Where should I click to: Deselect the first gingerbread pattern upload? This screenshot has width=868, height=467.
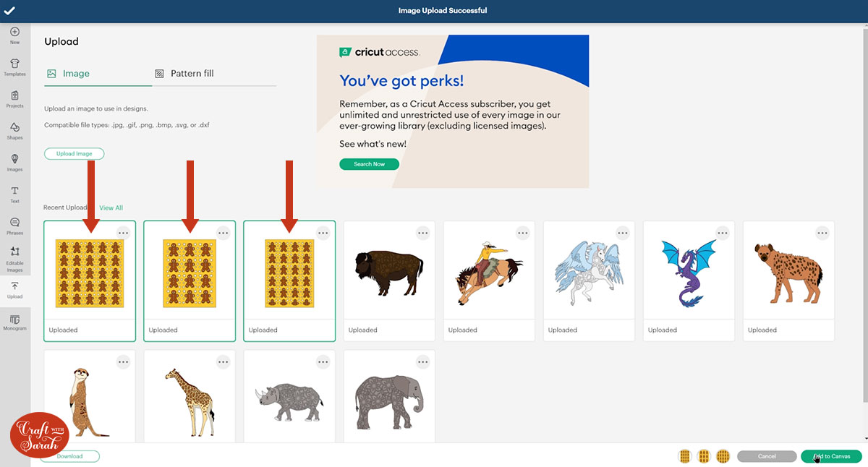coord(90,273)
